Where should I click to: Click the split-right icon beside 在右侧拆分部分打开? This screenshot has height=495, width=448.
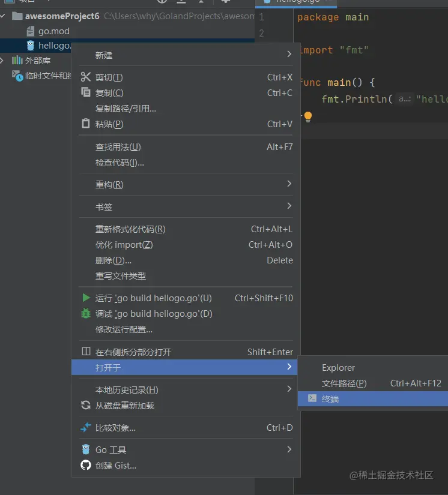(x=86, y=352)
